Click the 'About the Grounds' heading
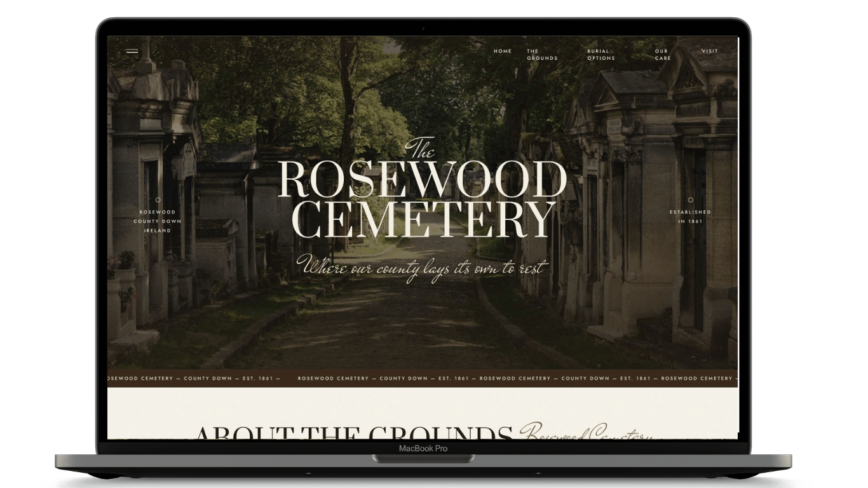Image resolution: width=868 pixels, height=488 pixels. (353, 432)
